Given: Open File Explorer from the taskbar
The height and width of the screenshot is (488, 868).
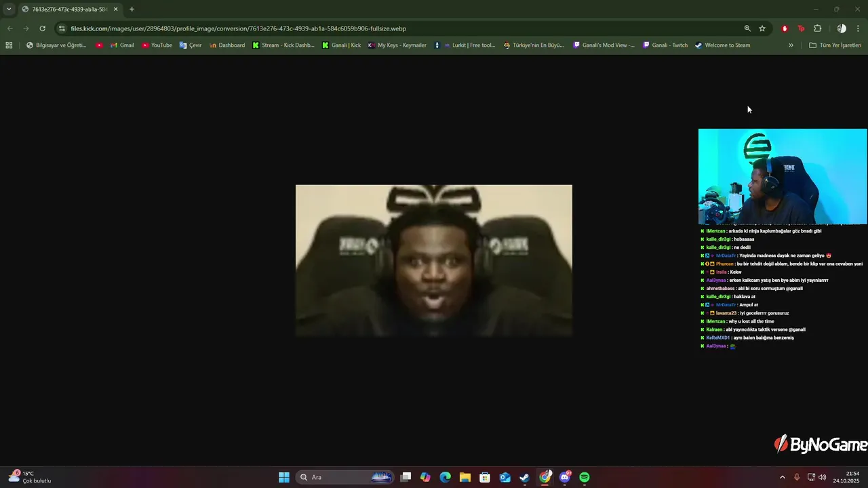Looking at the screenshot, I should click(465, 477).
